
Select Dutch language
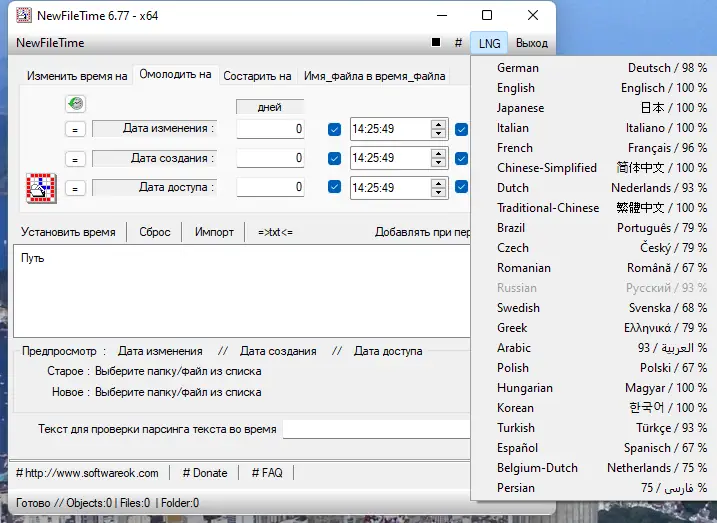click(594, 188)
